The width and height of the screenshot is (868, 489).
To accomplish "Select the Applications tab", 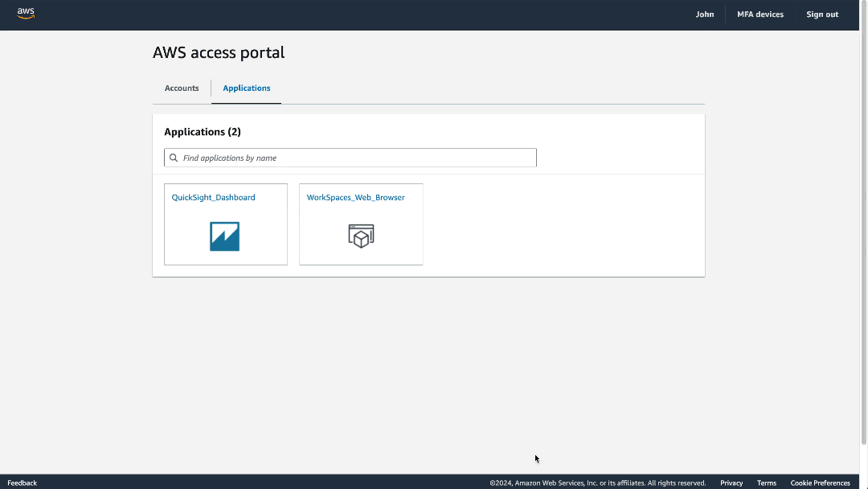I will pyautogui.click(x=247, y=88).
